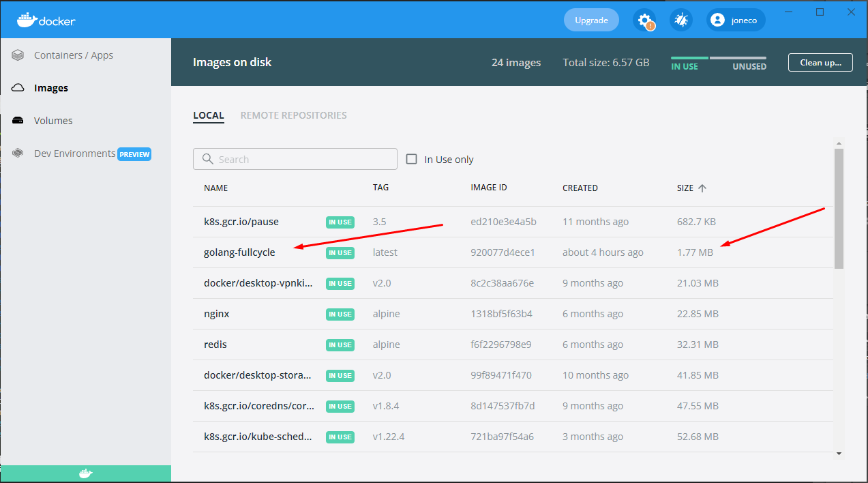Screen dimensions: 868x483
Task: Select the k8s.gcr.io/coredns image row
Action: tap(513, 406)
